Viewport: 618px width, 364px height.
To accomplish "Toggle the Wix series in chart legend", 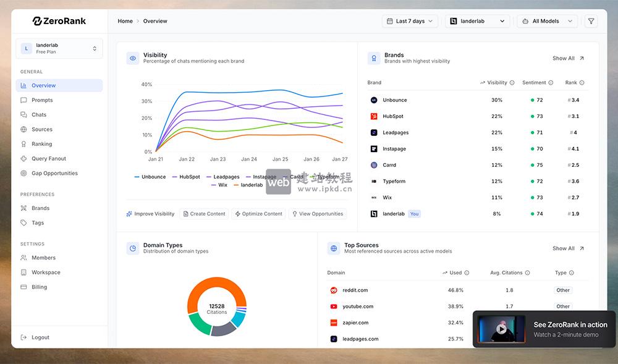I will point(219,185).
